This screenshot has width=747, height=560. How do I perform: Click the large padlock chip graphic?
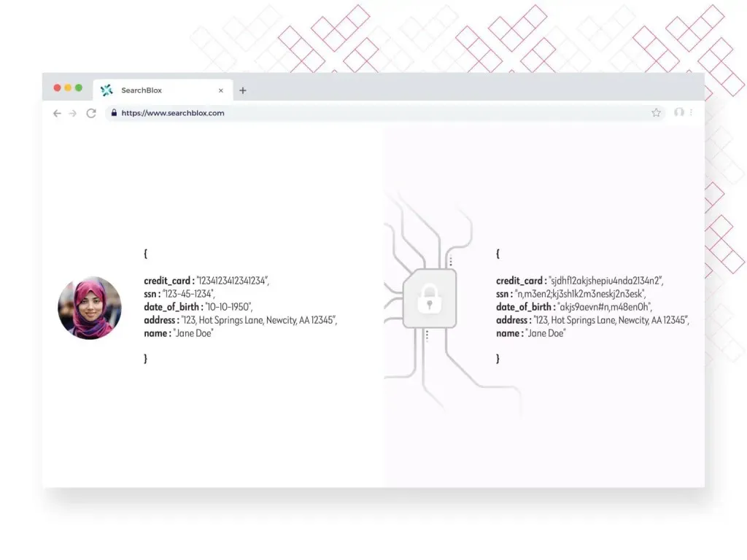[x=429, y=298]
